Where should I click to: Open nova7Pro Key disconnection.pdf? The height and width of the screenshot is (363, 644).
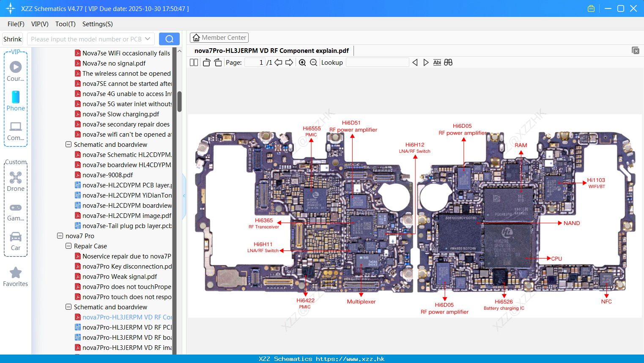click(123, 266)
